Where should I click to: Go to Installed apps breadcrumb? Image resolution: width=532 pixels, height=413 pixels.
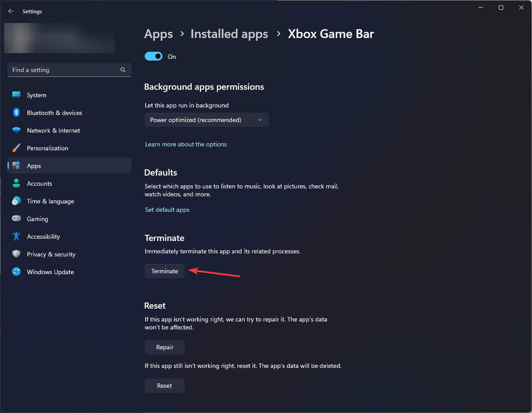coord(229,34)
